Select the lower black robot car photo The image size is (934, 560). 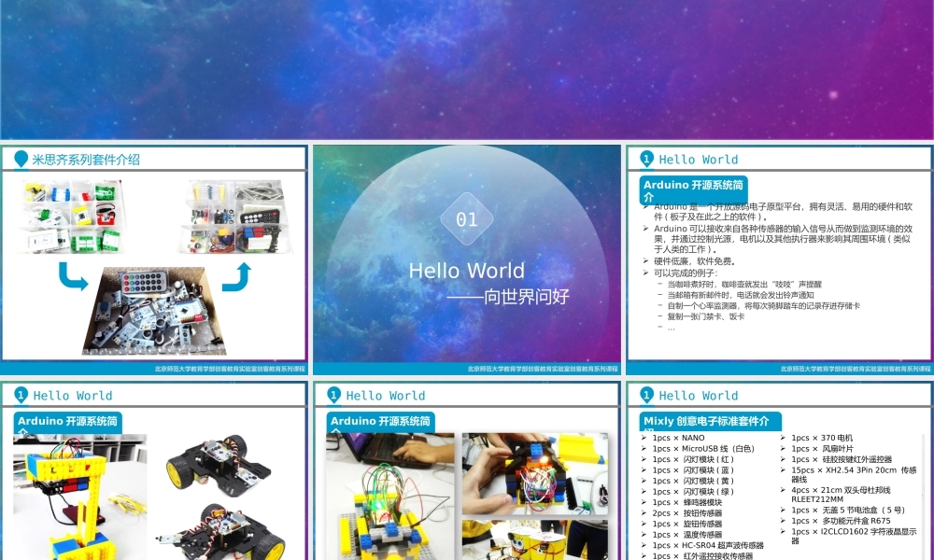[221, 533]
